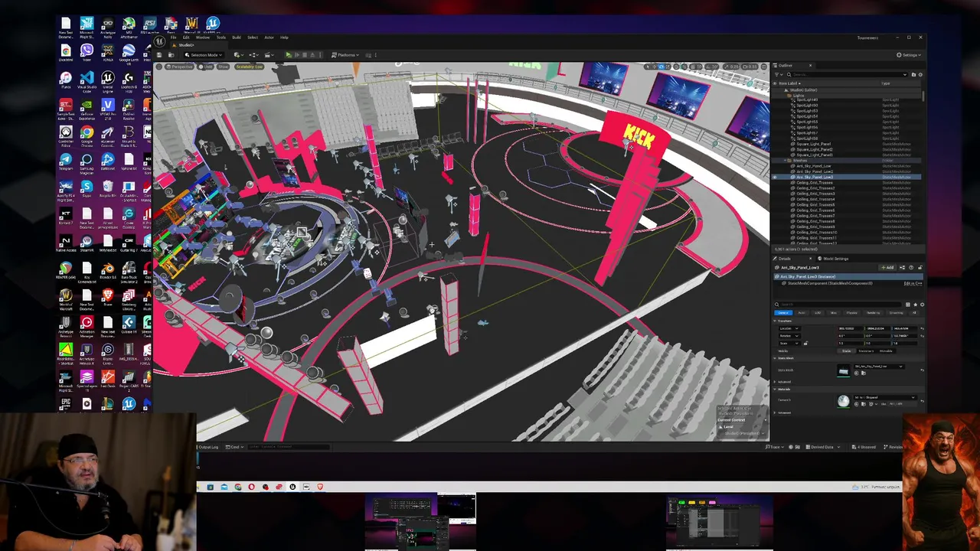Select the Physics filter in Details

tap(852, 313)
